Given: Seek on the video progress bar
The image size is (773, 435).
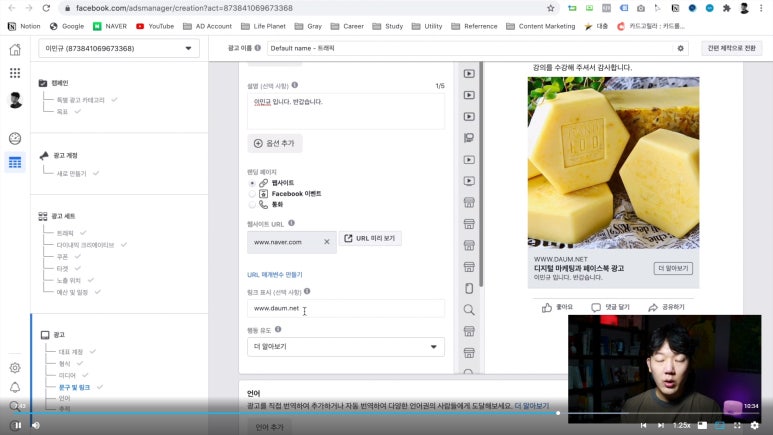Looking at the screenshot, I should [385, 413].
